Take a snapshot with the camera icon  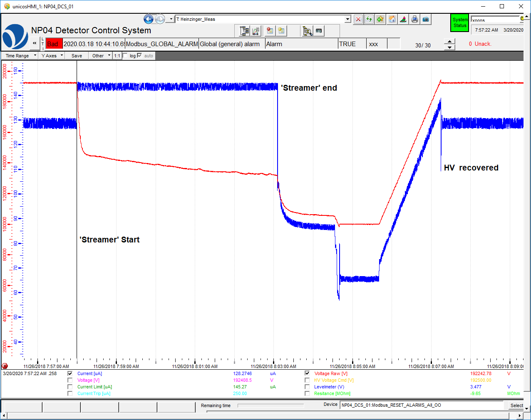pyautogui.click(x=426, y=19)
